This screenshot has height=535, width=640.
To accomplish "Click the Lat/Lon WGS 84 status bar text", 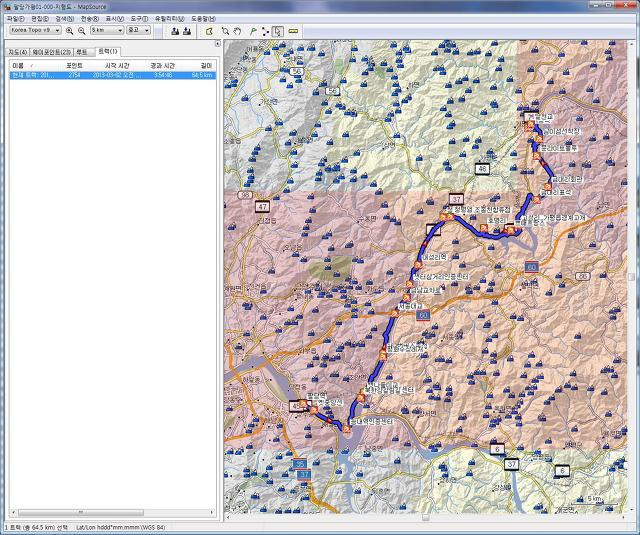I will pos(120,528).
